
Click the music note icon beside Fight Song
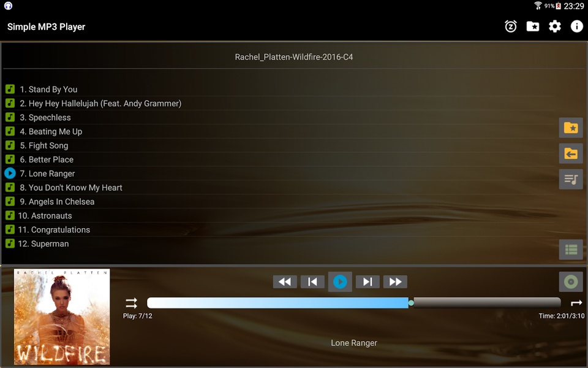[10, 145]
